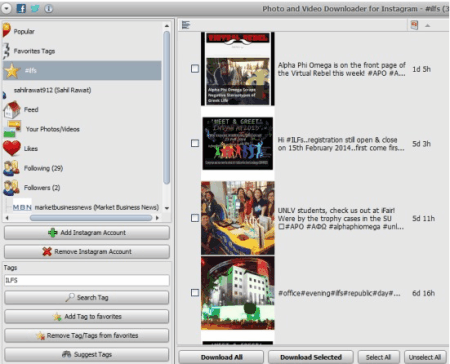Open the UNLV students group photo thumbnail

point(238,218)
